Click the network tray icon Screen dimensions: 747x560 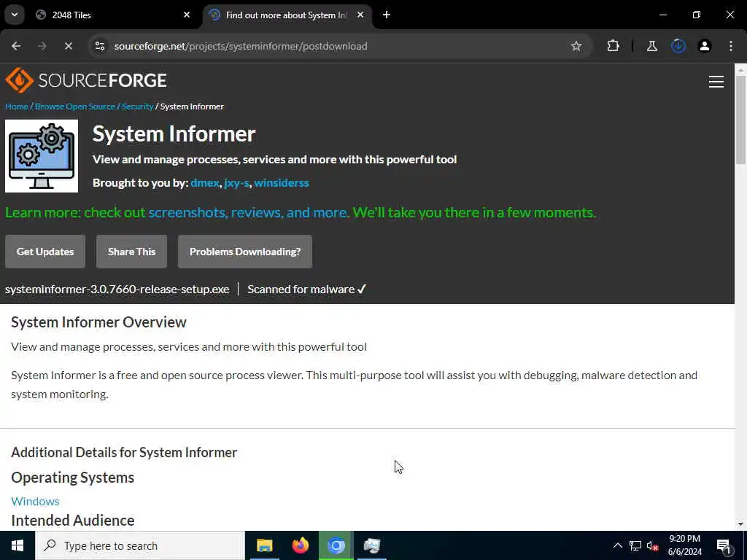coord(635,545)
